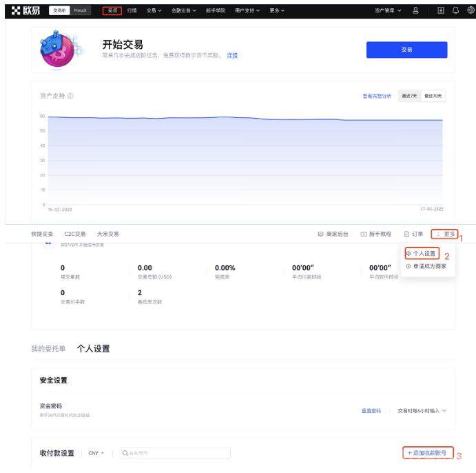This screenshot has width=476, height=473.
Task: Open 订单 orders
Action: tap(413, 234)
